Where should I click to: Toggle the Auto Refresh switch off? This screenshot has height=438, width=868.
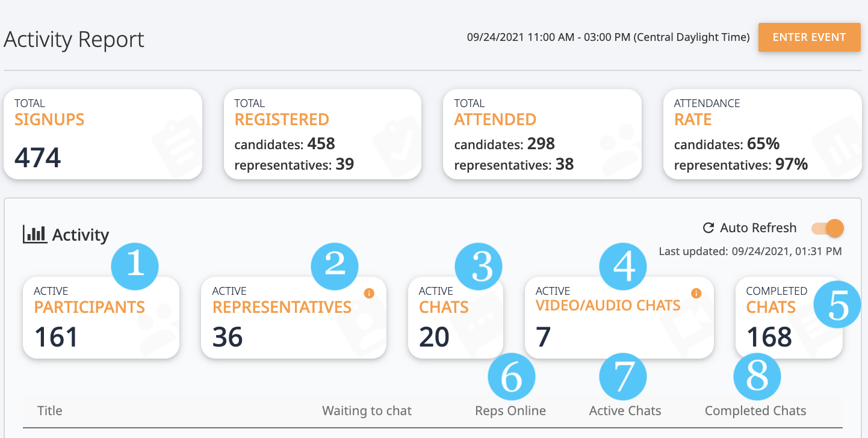coord(828,229)
